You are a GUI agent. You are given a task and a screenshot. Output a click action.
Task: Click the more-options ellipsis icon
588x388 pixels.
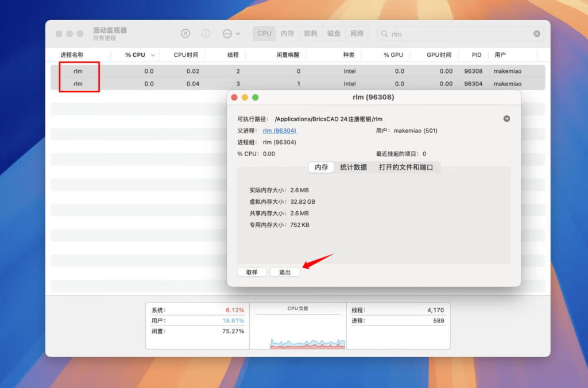click(229, 33)
